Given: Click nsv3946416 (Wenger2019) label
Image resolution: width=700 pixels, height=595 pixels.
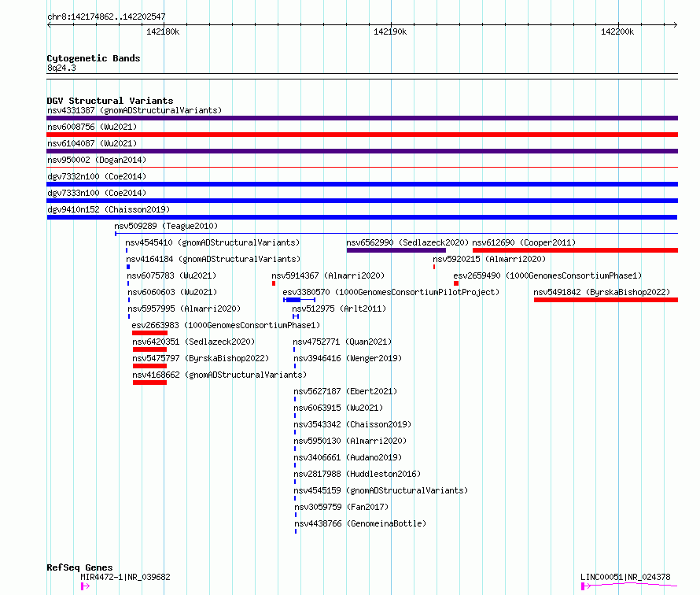Looking at the screenshot, I should click(x=348, y=358).
